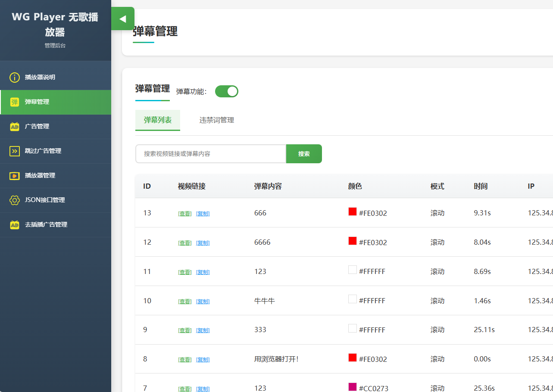
Task: Click the 弹 icon in sidebar
Action: click(15, 102)
